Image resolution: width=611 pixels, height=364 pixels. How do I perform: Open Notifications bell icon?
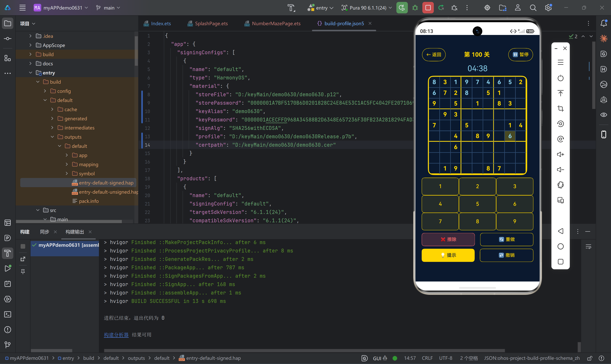pyautogui.click(x=604, y=23)
